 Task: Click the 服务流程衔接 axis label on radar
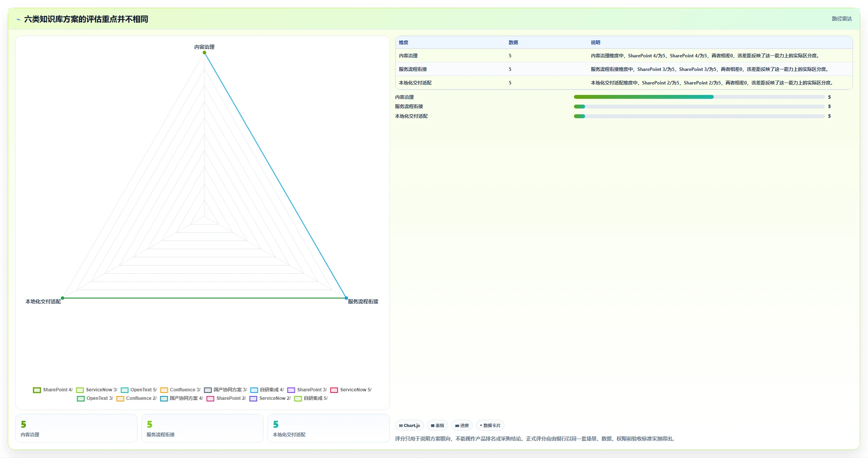point(363,301)
